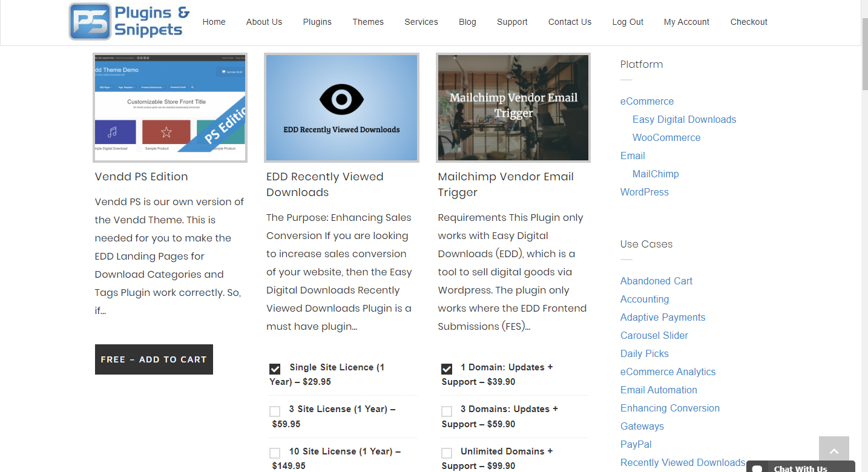
Task: Open Support menu item
Action: coord(512,22)
